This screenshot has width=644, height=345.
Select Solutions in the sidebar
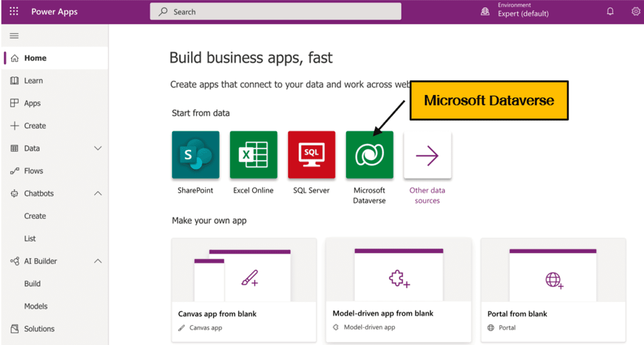[38, 328]
